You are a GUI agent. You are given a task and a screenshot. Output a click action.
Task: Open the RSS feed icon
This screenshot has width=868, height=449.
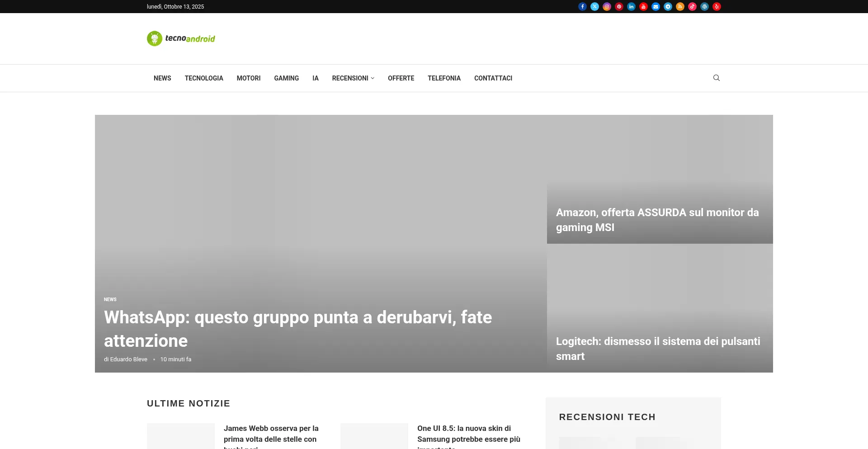[x=680, y=7]
